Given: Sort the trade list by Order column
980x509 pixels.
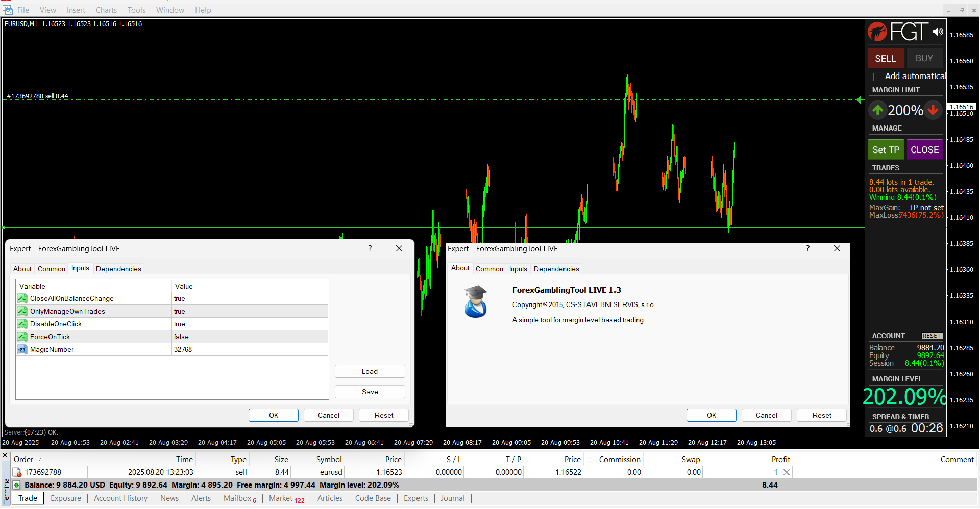Looking at the screenshot, I should 23,460.
